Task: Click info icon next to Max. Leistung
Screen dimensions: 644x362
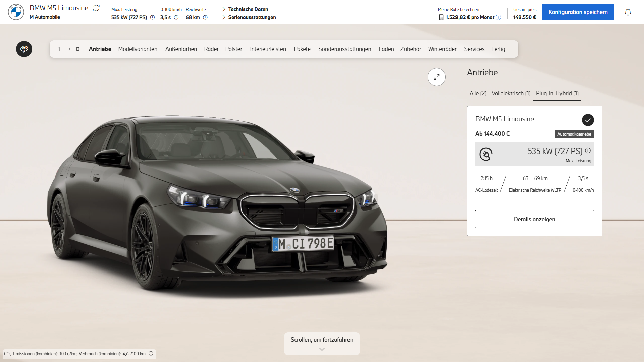Action: [x=152, y=17]
